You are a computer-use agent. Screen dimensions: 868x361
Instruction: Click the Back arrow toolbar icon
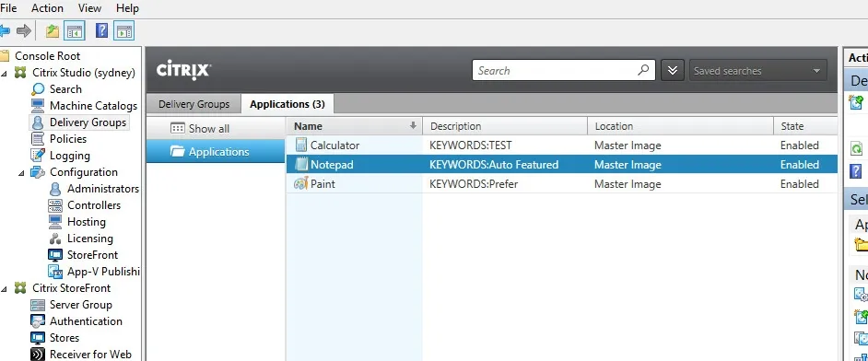pos(5,31)
